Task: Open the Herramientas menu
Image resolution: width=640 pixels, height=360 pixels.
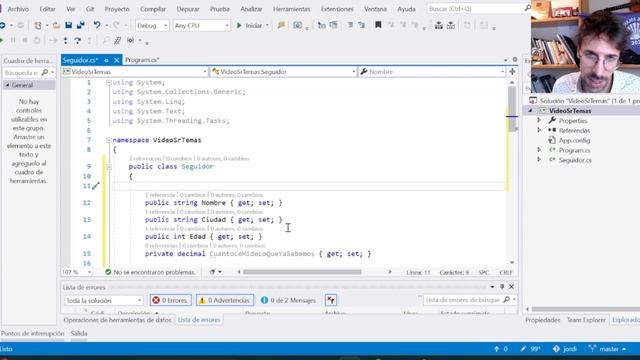Action: pyautogui.click(x=291, y=9)
